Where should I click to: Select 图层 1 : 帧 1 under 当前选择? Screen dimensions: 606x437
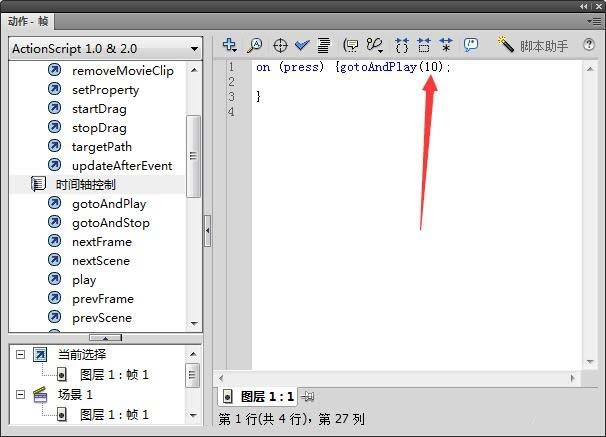pos(114,374)
